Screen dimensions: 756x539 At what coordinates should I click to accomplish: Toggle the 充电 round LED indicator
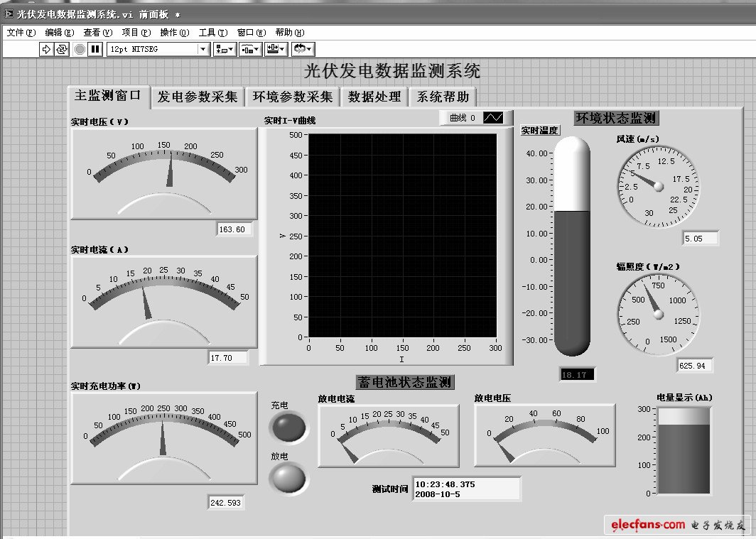point(288,428)
